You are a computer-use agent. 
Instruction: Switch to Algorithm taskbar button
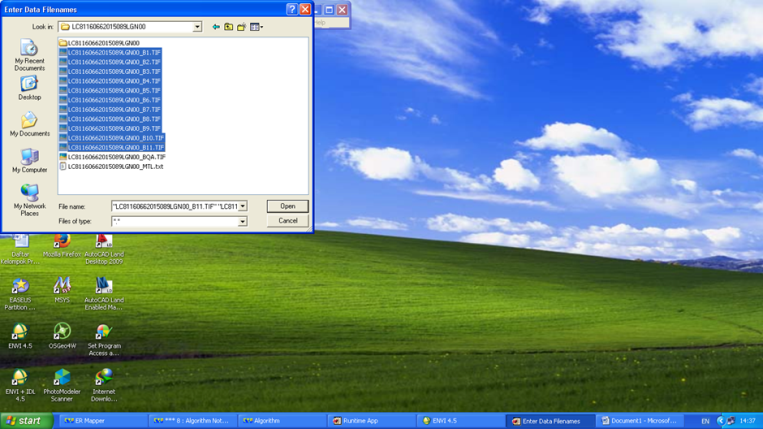click(282, 421)
